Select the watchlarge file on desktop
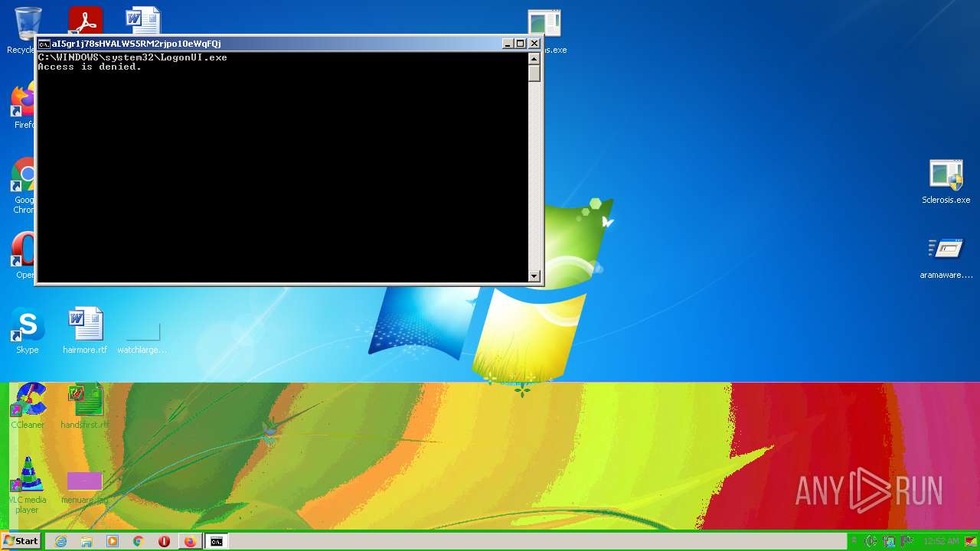Screen dimensions: 980x551 (x=142, y=337)
